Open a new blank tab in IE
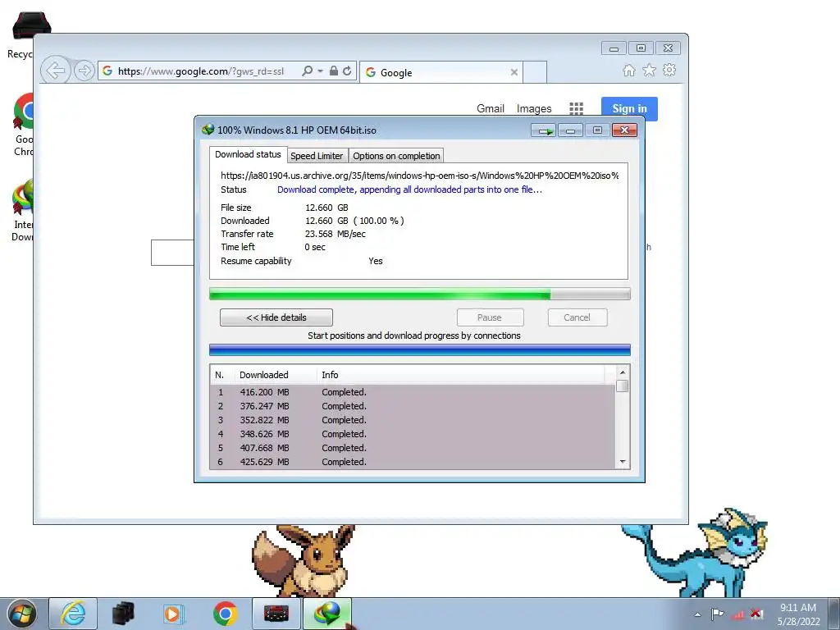This screenshot has width=840, height=630. (535, 72)
